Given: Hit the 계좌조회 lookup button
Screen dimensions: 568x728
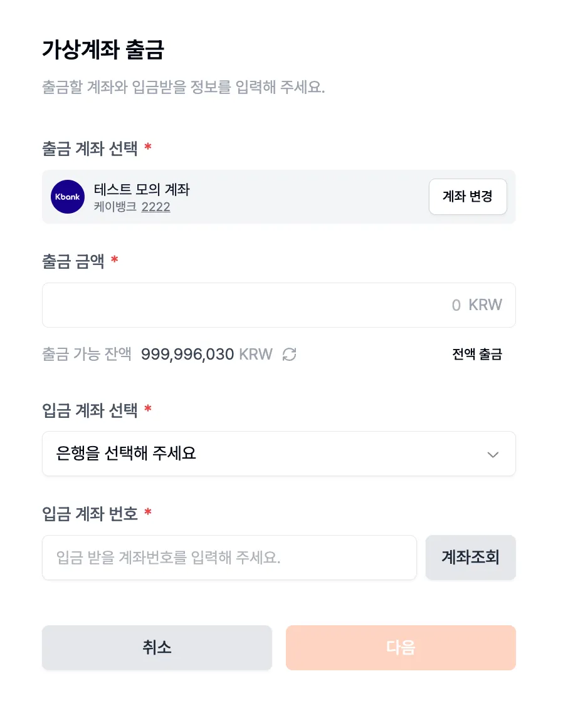Looking at the screenshot, I should click(x=470, y=558).
